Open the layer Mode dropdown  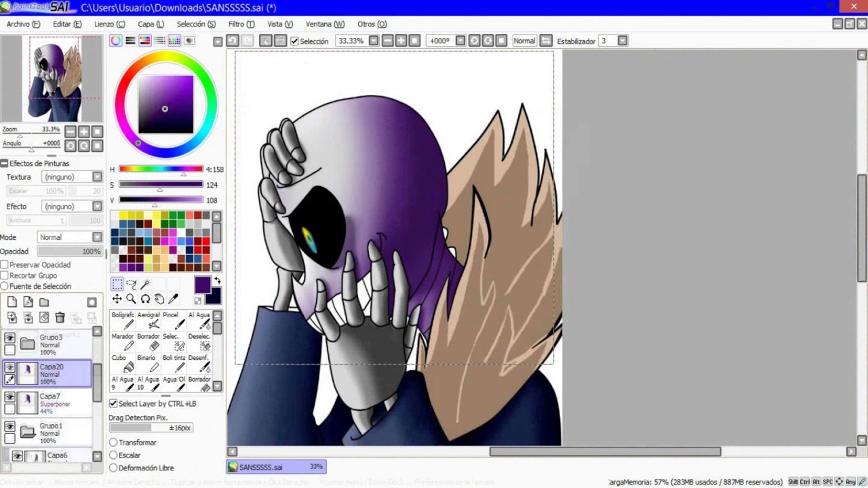pyautogui.click(x=97, y=237)
